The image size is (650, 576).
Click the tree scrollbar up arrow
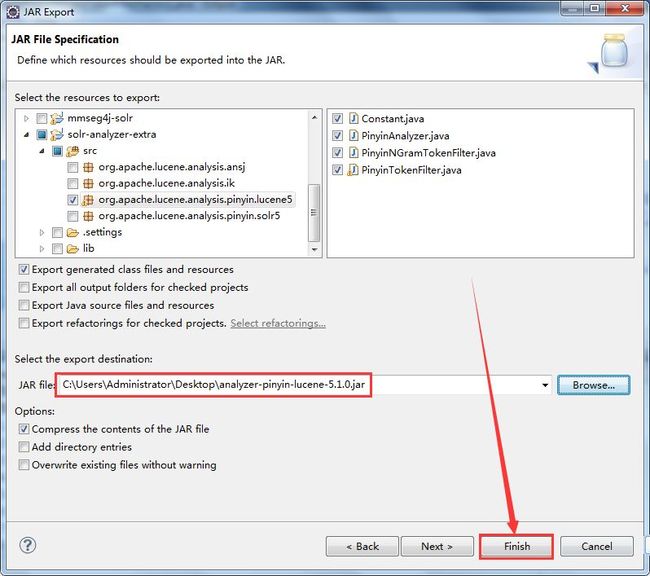point(314,118)
